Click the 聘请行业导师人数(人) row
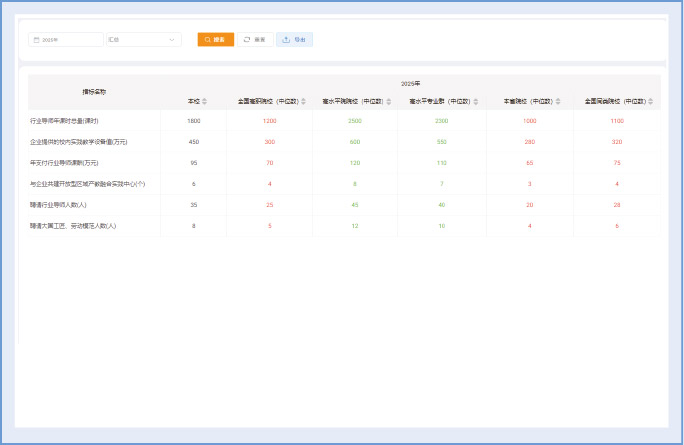Viewport: 684px width, 445px height. pos(58,204)
